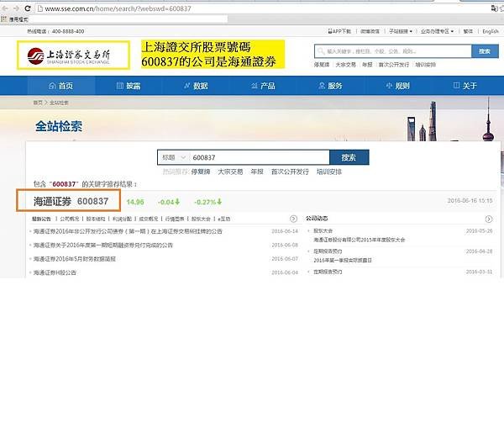Image resolution: width=504 pixels, height=428 pixels.
Task: Click 大宗交易 under the header search
Action: tap(346, 65)
